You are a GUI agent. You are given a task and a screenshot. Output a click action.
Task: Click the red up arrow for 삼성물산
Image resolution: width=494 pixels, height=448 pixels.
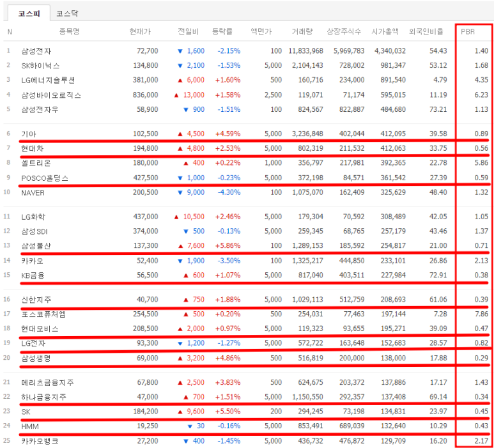click(180, 246)
